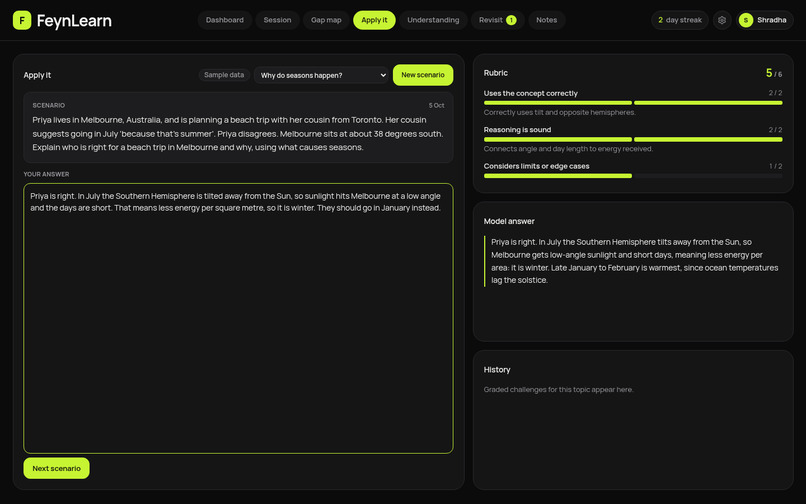Click the '5 Oct' scenario date
The height and width of the screenshot is (504, 806).
coord(436,105)
